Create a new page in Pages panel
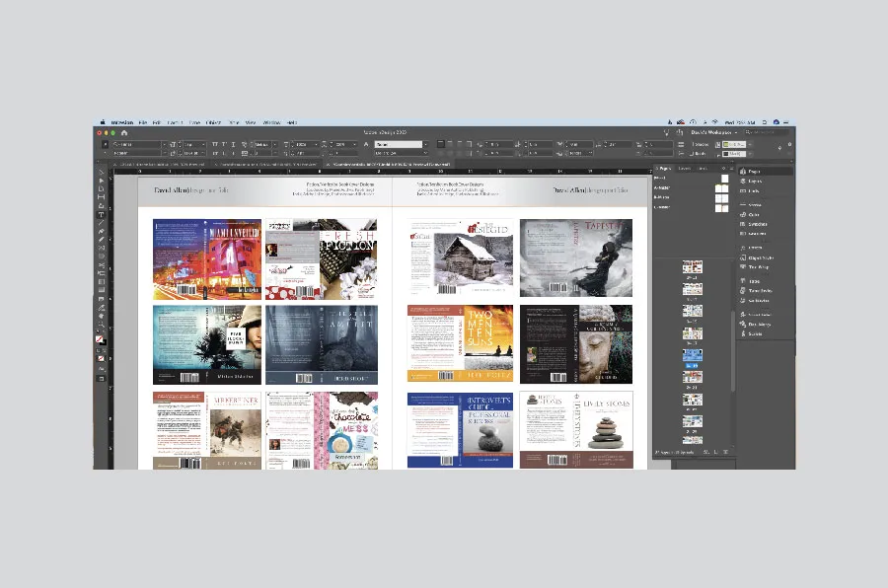 click(716, 452)
